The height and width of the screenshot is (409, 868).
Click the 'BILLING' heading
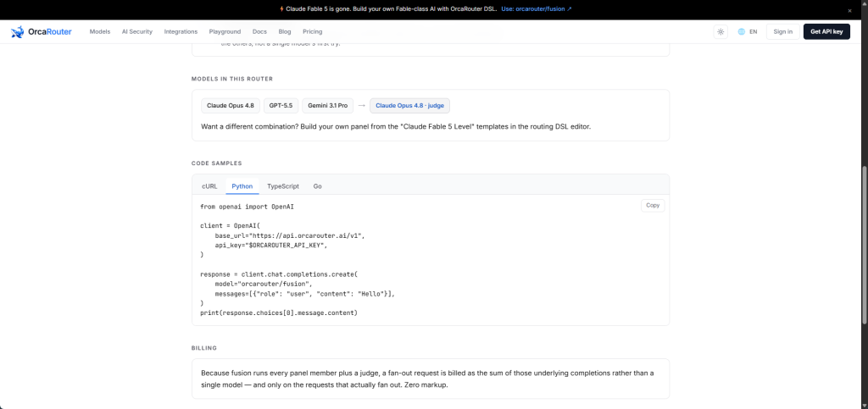[204, 348]
